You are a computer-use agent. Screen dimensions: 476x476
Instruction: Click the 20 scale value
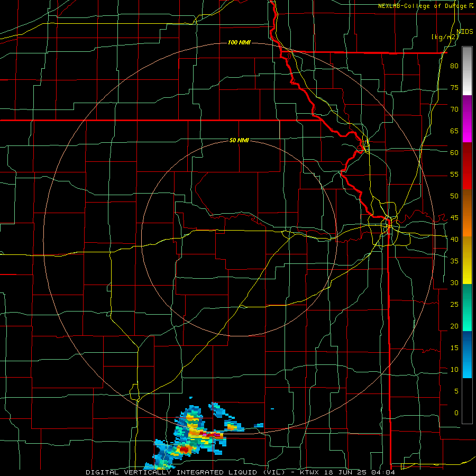coord(454,326)
